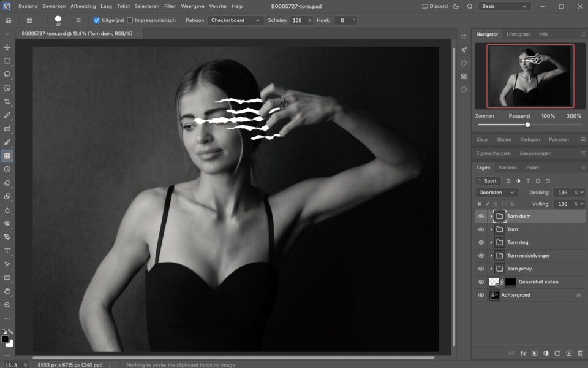The width and height of the screenshot is (588, 368).
Task: Open the Afbeelding menu
Action: tap(83, 6)
